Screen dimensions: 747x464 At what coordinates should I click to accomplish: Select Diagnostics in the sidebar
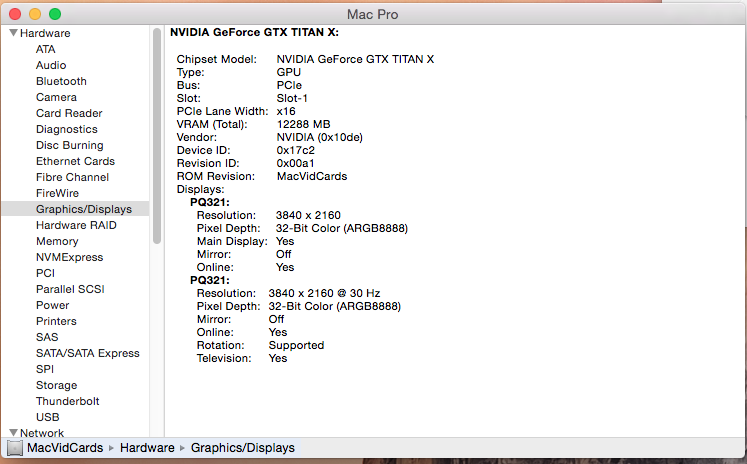pos(67,129)
